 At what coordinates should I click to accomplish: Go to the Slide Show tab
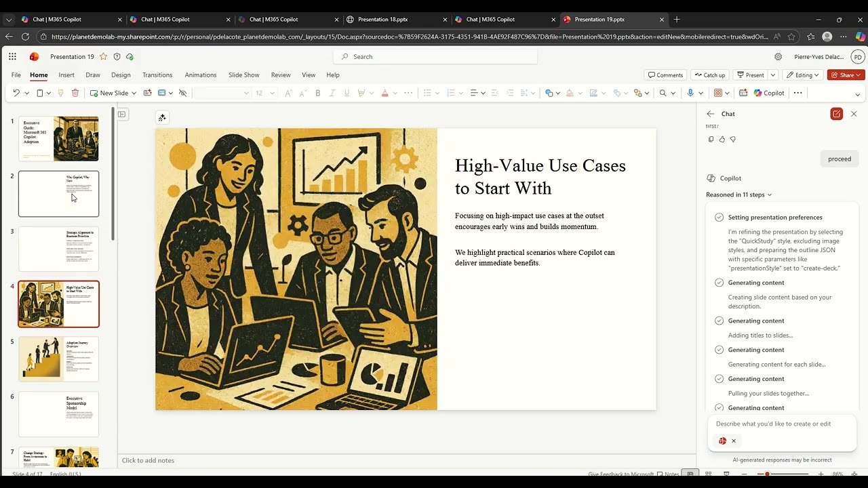(244, 75)
